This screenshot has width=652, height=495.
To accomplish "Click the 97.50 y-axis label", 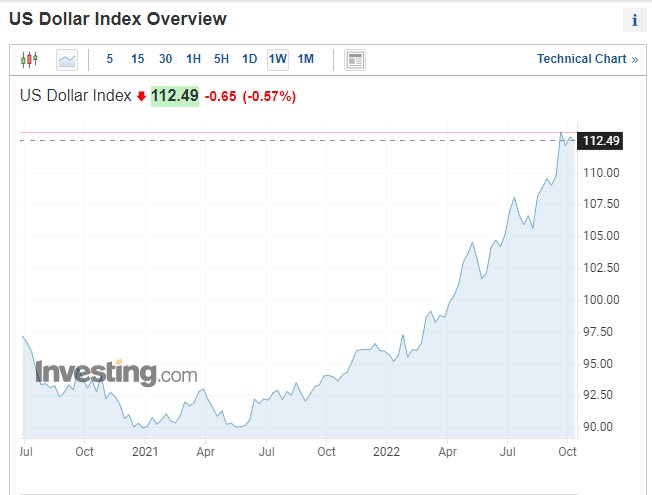I will point(598,332).
